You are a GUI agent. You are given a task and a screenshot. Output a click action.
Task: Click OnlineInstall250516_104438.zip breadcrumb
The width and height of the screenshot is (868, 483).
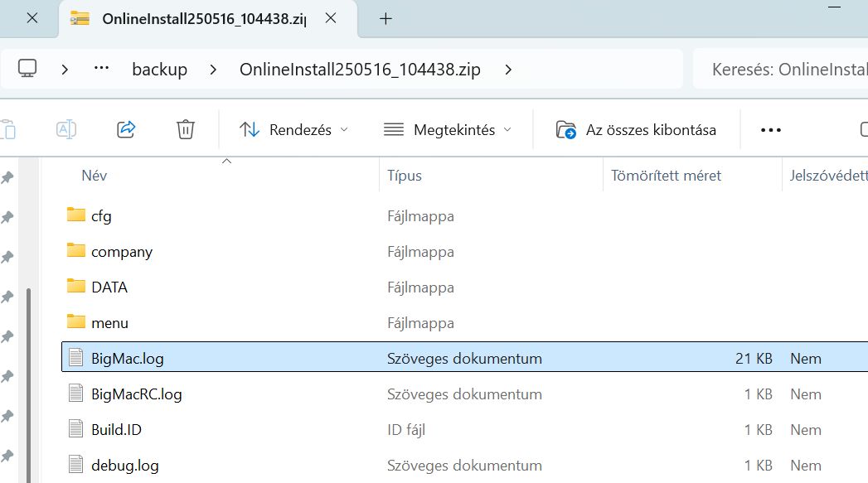pyautogui.click(x=360, y=69)
